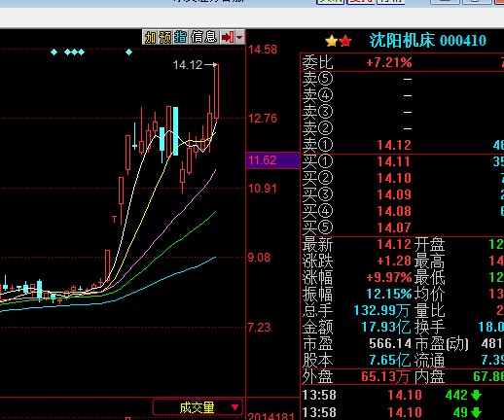Image resolution: width=504 pixels, height=420 pixels.
Task: Click the red arrow panel-toggle icon
Action: (228, 37)
